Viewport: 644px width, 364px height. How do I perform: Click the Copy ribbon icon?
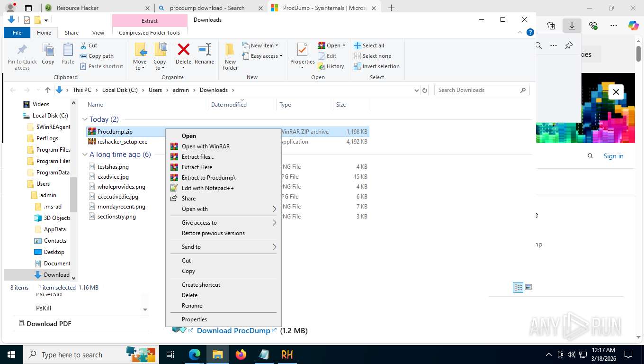point(48,54)
